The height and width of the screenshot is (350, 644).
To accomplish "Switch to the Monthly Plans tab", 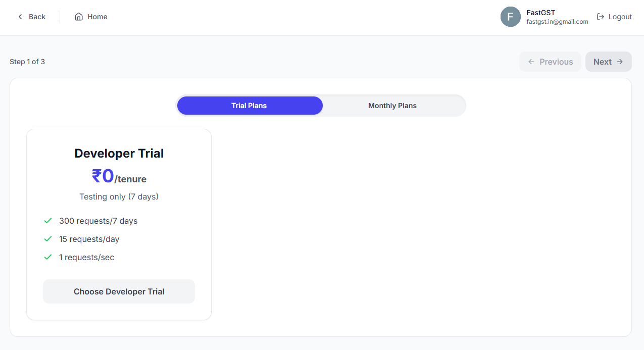I will pos(392,106).
